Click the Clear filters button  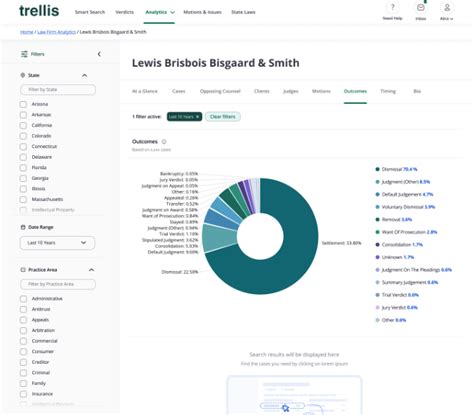pyautogui.click(x=223, y=117)
